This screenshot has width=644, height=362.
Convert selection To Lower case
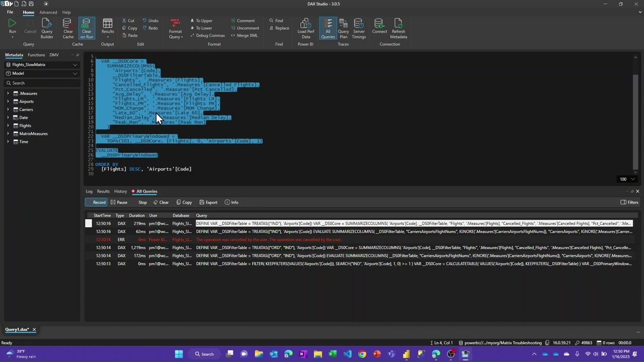click(201, 28)
